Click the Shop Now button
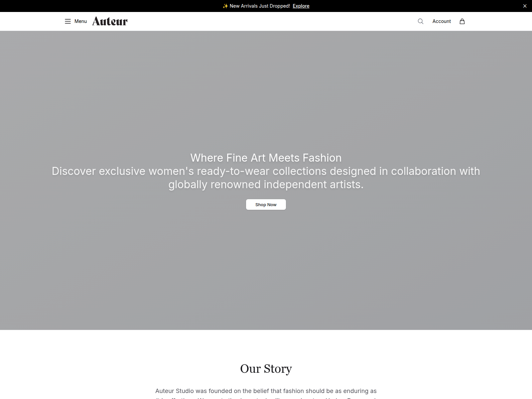The width and height of the screenshot is (532, 399). point(266,204)
